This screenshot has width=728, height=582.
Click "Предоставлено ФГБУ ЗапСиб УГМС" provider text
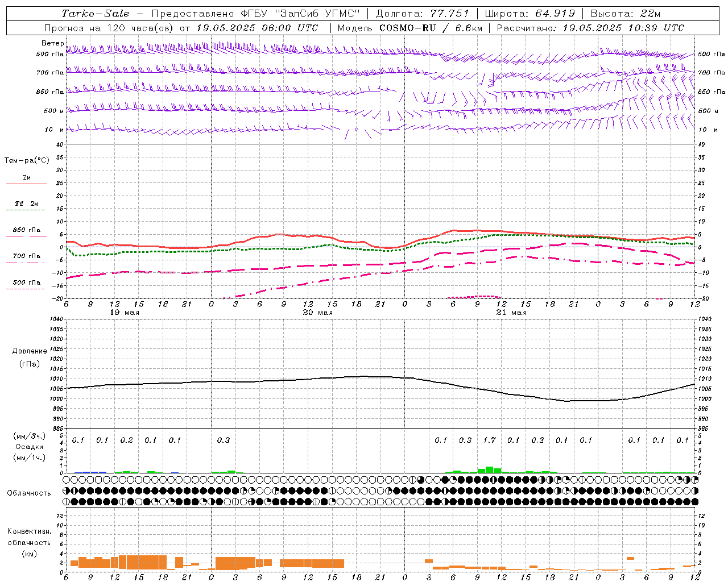pos(256,14)
